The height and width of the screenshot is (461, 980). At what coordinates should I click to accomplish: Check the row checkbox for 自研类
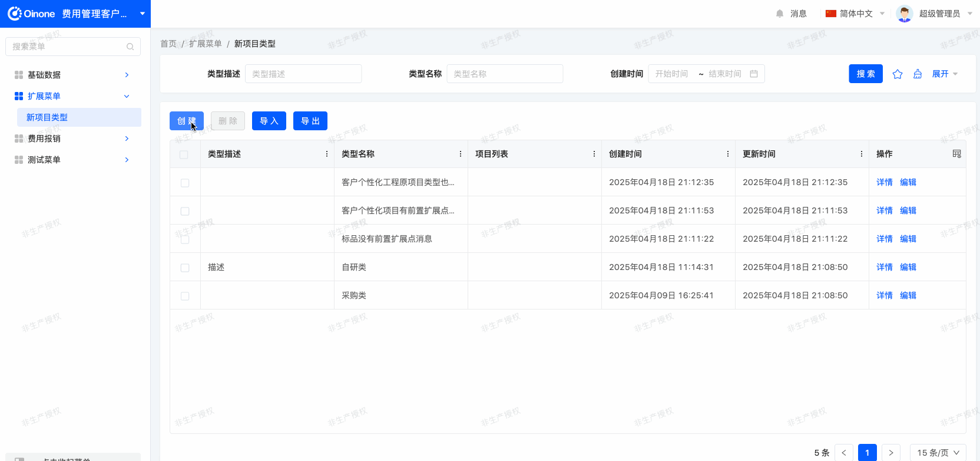click(185, 268)
